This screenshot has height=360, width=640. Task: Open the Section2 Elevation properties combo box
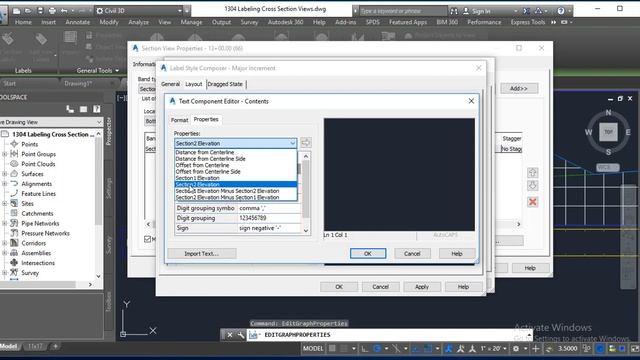click(236, 143)
